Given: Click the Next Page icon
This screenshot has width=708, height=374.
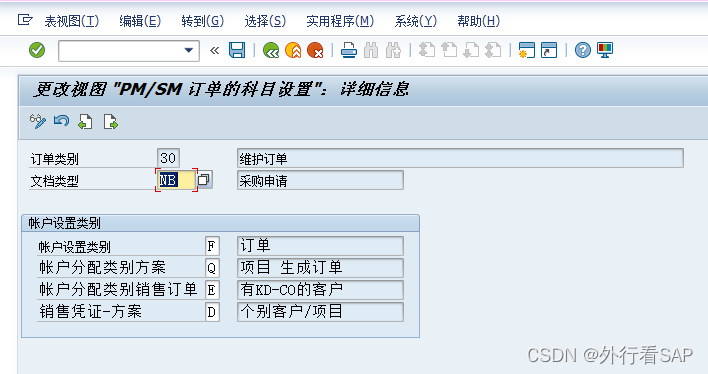Looking at the screenshot, I should pyautogui.click(x=471, y=50).
